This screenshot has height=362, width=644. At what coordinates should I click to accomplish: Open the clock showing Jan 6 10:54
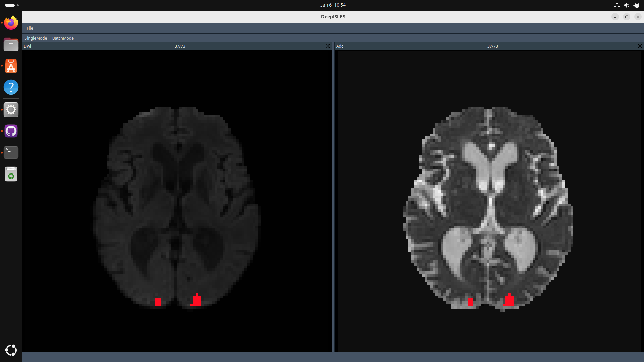pyautogui.click(x=333, y=5)
